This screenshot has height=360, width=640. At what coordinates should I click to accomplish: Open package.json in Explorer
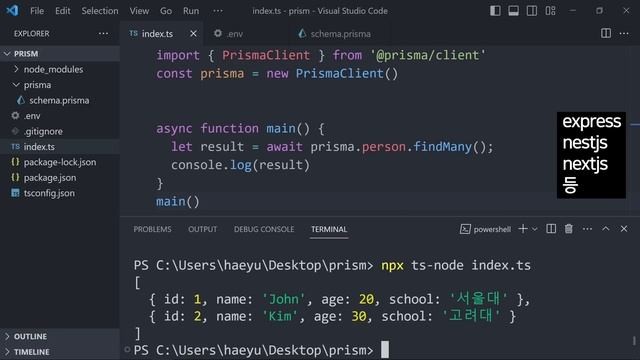[x=60, y=178]
